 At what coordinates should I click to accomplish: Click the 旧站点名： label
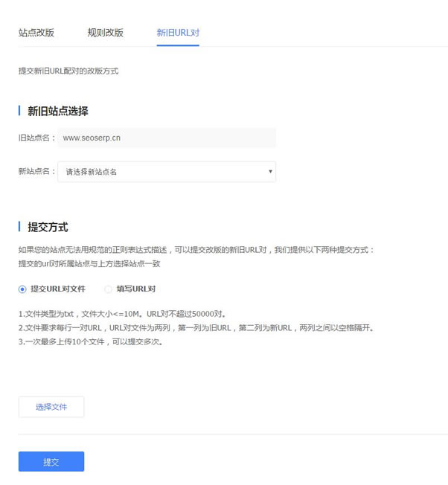37,138
